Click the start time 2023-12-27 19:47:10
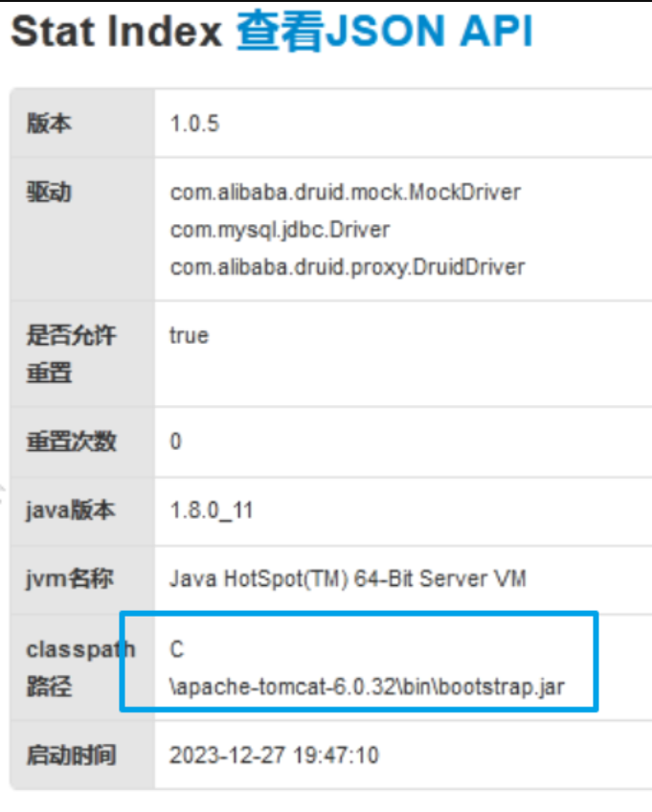Image resolution: width=652 pixels, height=812 pixels. coord(275,756)
